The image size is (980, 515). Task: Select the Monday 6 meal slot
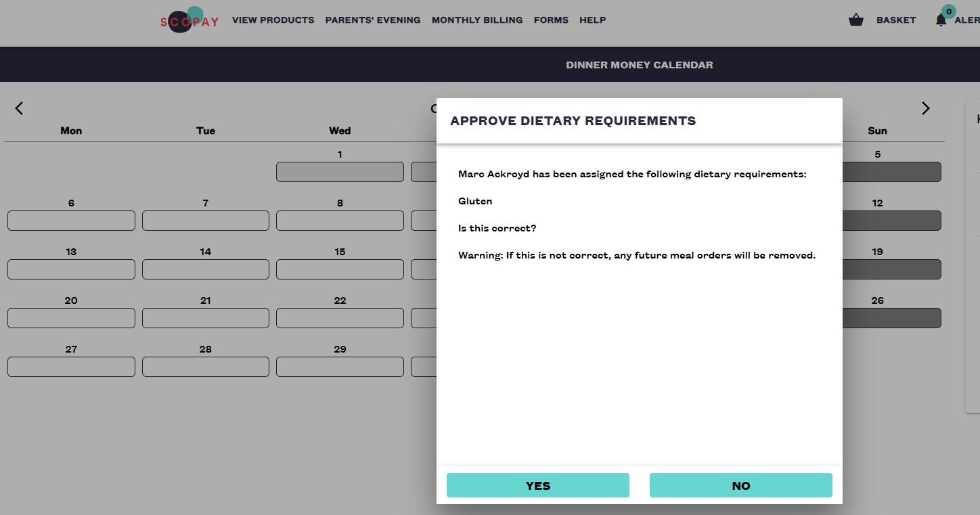click(71, 221)
